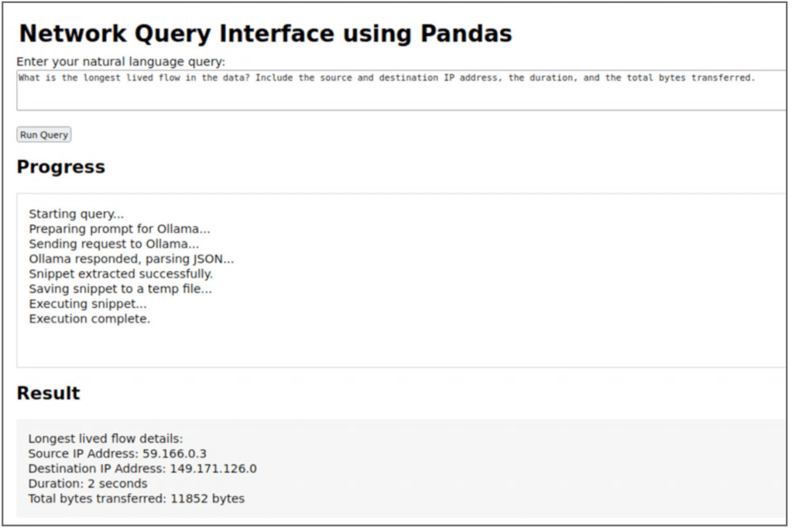Click the Run Query button
Viewport: 792px width, 532px height.
point(44,135)
